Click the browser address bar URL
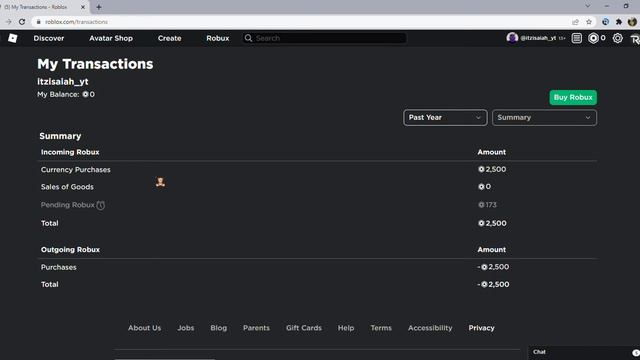 pyautogui.click(x=76, y=22)
